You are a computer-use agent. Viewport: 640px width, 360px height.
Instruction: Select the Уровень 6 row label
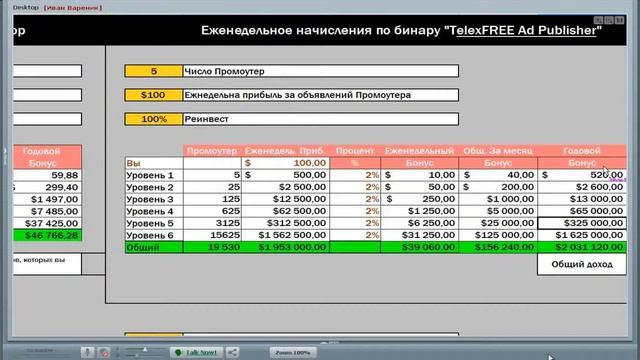pos(154,235)
